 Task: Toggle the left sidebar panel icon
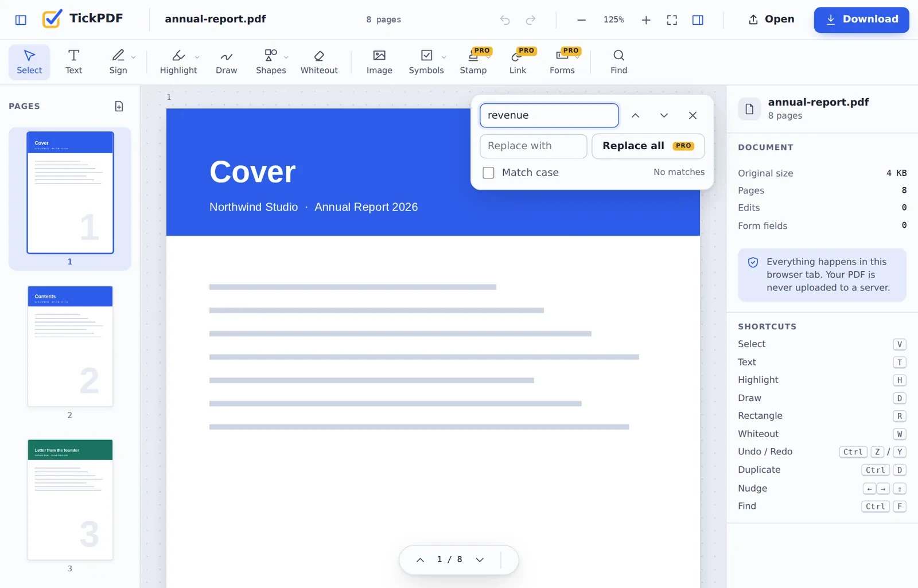pyautogui.click(x=21, y=20)
